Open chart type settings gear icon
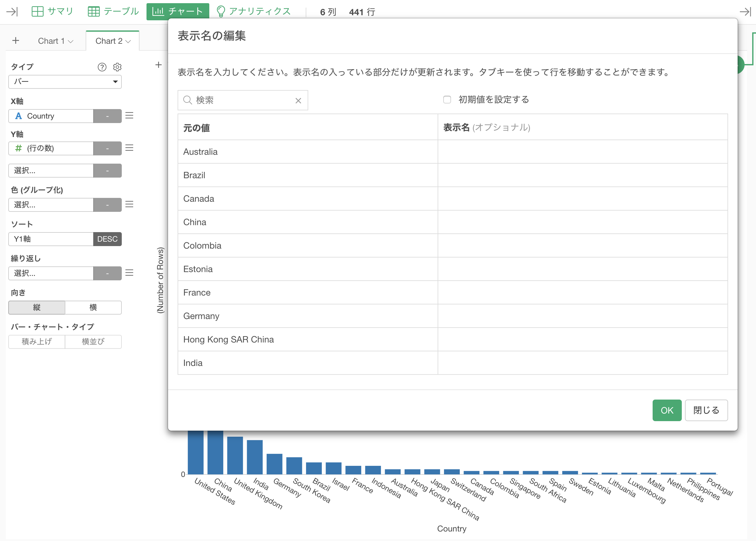This screenshot has width=756, height=541. pos(117,67)
